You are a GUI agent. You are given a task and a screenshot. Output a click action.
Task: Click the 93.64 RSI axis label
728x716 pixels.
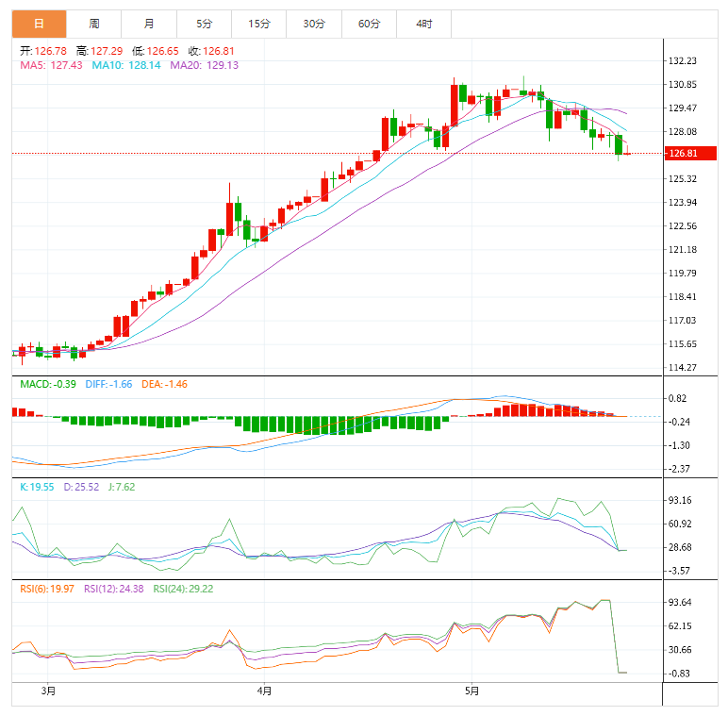tap(680, 603)
